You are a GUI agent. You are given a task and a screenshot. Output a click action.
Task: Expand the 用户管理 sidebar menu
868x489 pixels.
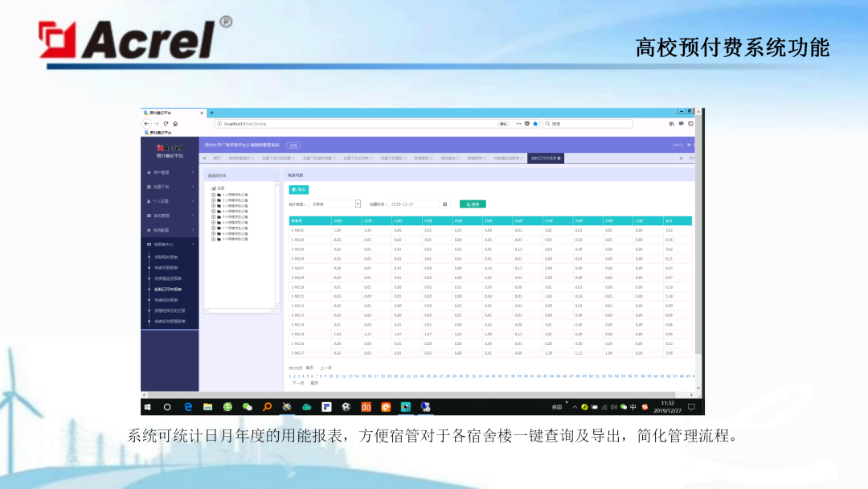tap(170, 173)
